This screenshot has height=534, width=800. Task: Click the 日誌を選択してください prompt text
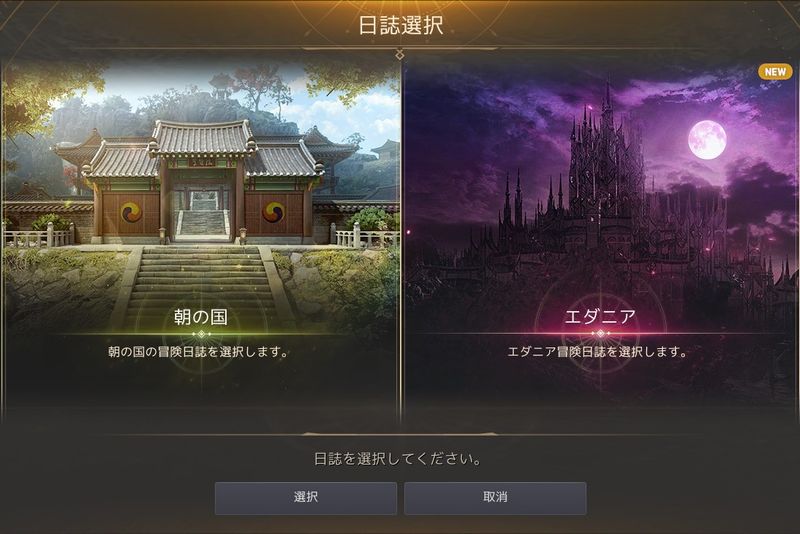coord(397,459)
